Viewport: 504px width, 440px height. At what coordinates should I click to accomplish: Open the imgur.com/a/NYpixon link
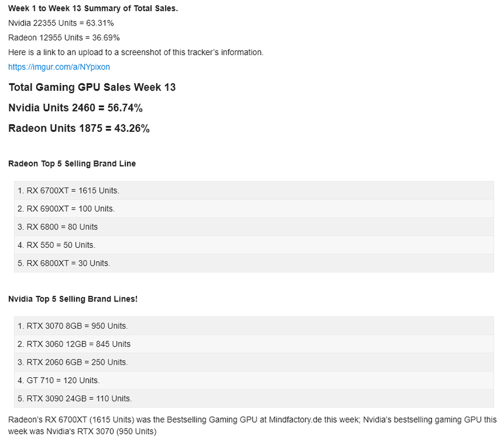click(59, 67)
